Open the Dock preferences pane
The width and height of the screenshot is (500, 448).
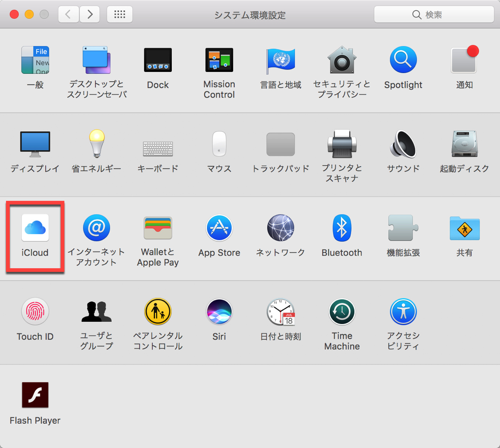coord(158,60)
